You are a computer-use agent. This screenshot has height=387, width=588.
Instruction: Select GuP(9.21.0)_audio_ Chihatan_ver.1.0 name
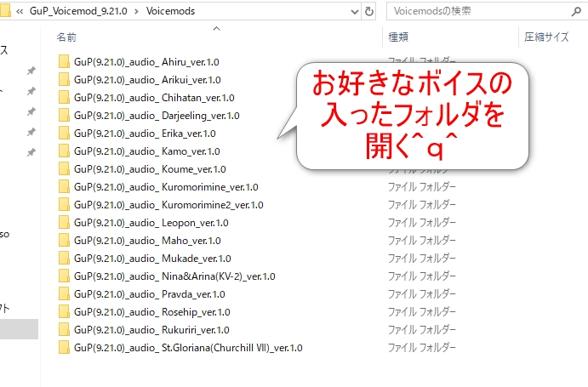pyautogui.click(x=154, y=98)
